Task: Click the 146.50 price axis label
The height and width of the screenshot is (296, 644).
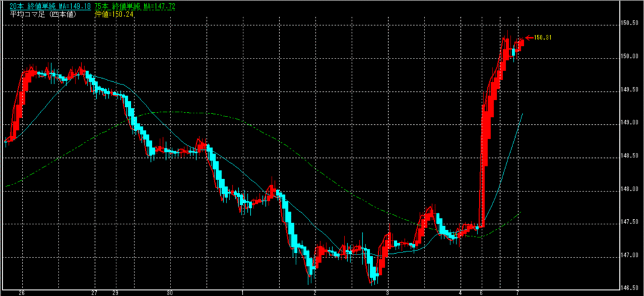Action: [631, 287]
